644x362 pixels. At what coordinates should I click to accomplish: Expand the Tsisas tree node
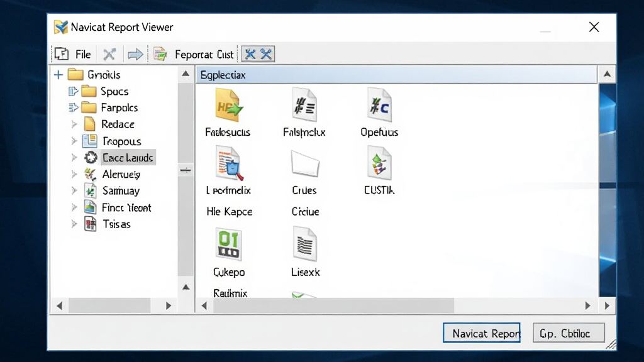tap(74, 224)
